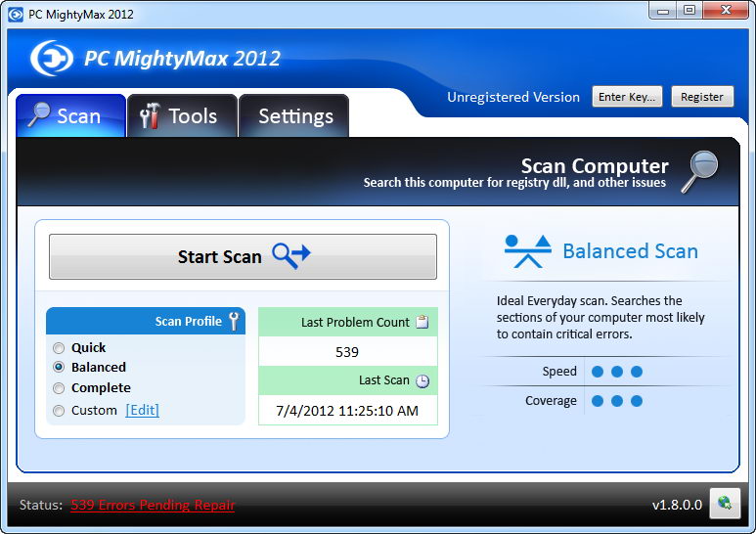This screenshot has height=534, width=756.
Task: Click the Scan Computer magnifier icon
Action: (x=699, y=172)
